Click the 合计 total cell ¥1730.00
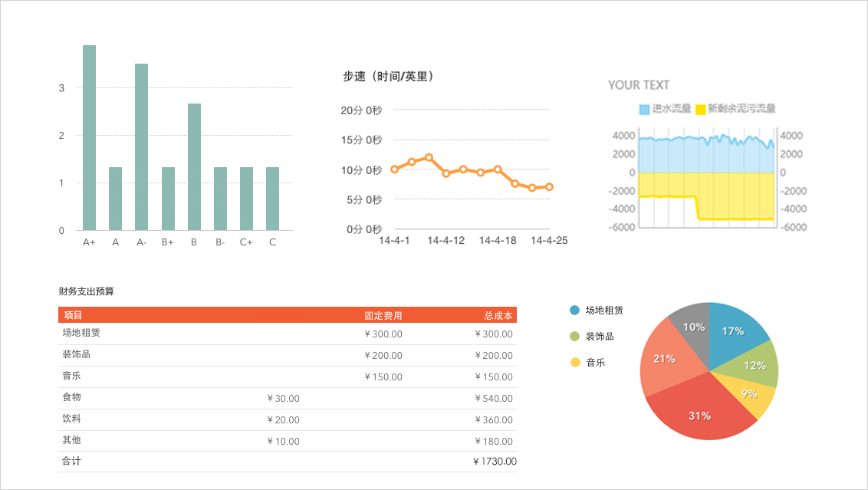The width and height of the screenshot is (868, 490). point(495,462)
